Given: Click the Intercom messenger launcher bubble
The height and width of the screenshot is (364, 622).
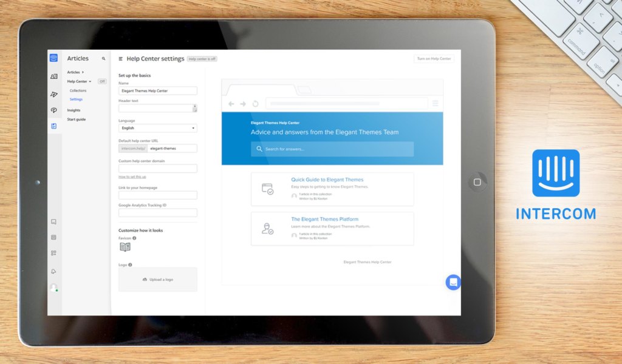Looking at the screenshot, I should (453, 282).
